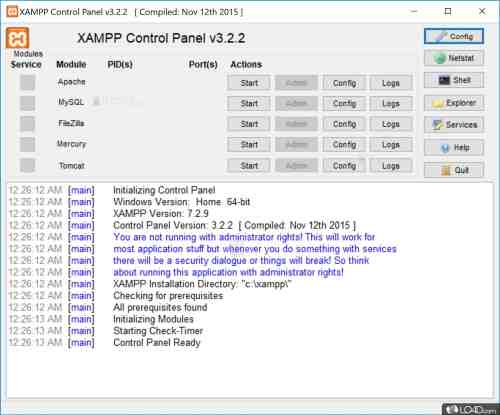Click the Quit button
500x415 pixels.
[454, 170]
